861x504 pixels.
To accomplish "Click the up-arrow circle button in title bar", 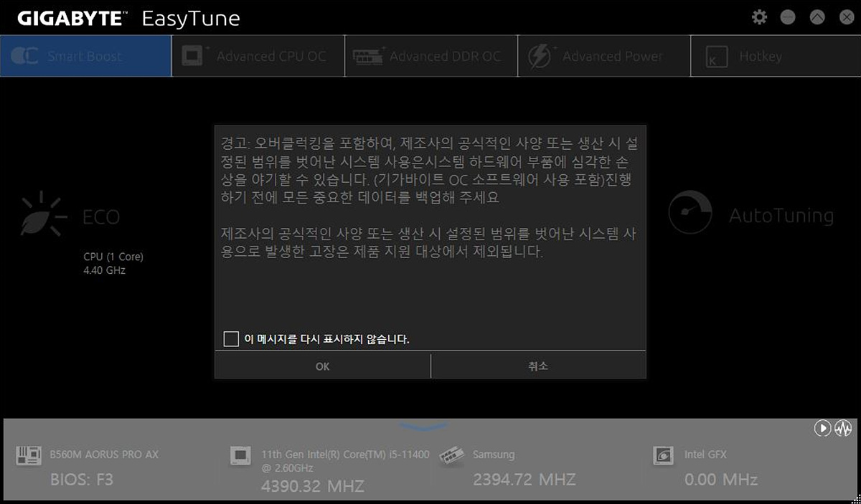I will click(817, 17).
